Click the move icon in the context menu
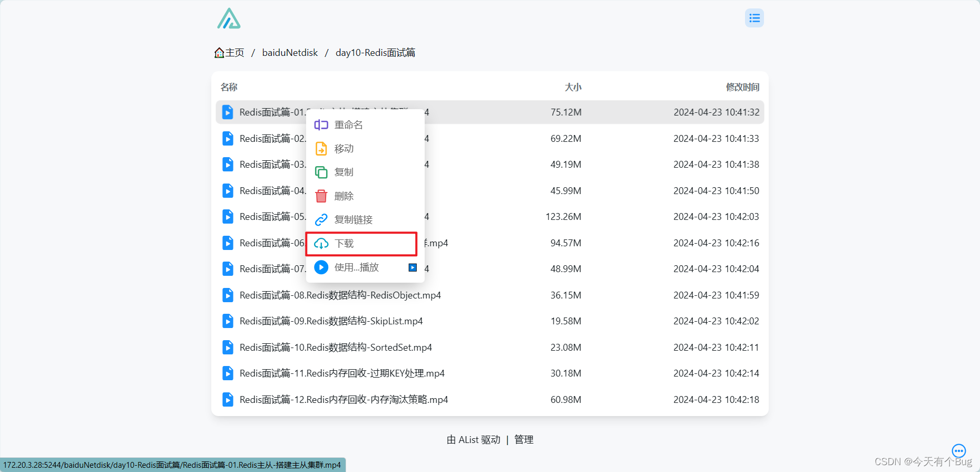Screen dimensions: 980x472 point(321,149)
